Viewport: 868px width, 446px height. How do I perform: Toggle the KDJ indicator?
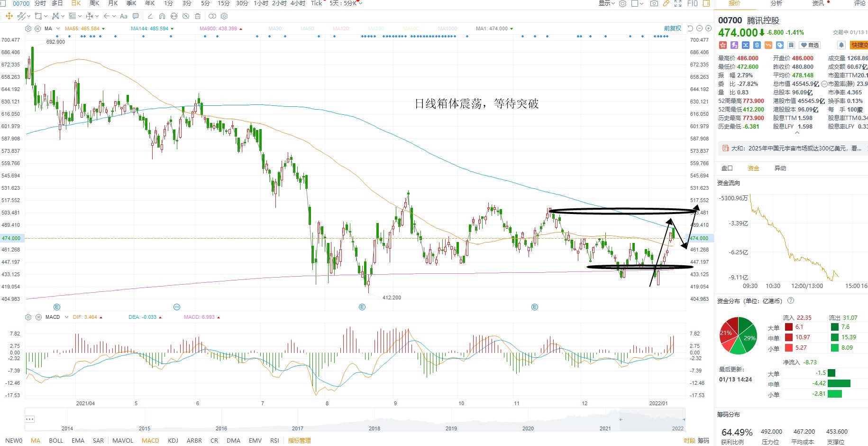point(173,440)
